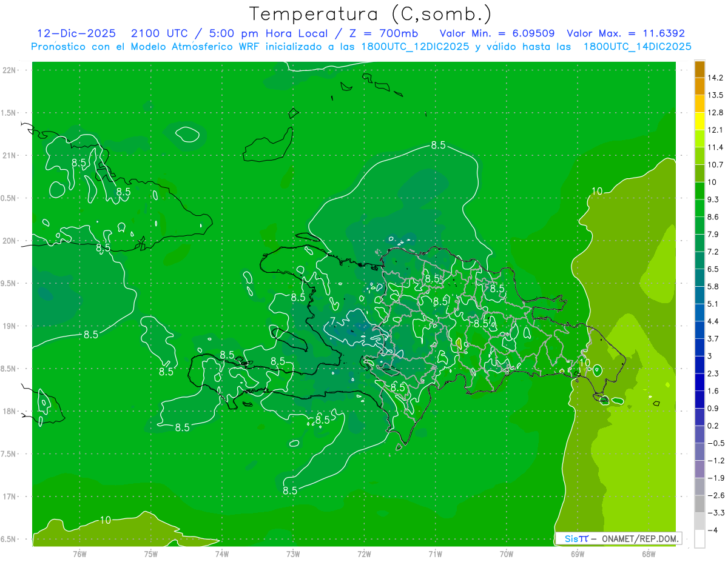Image resolution: width=728 pixels, height=562 pixels.
Task: Click the '9.3' colorbar label
Action: [x=713, y=199]
